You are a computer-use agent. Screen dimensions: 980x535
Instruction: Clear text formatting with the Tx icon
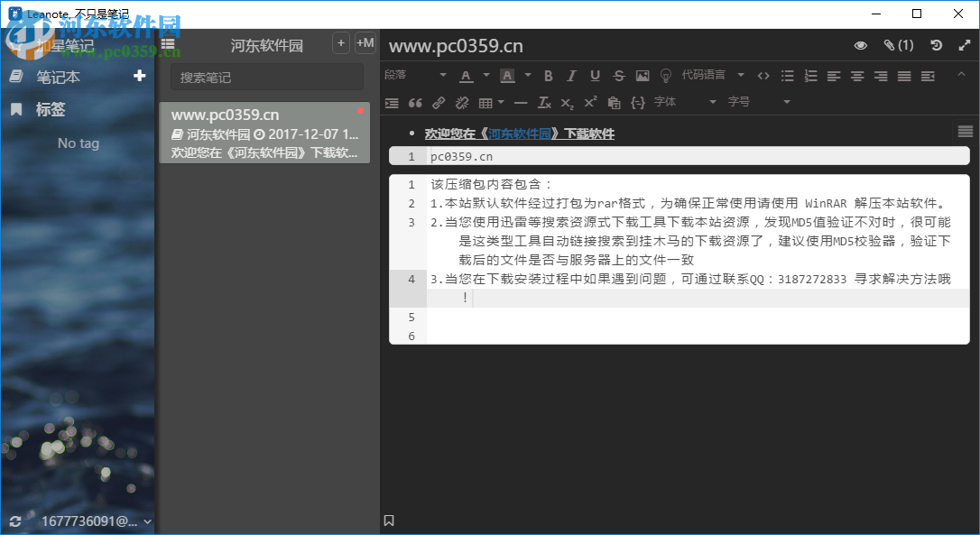click(x=544, y=102)
